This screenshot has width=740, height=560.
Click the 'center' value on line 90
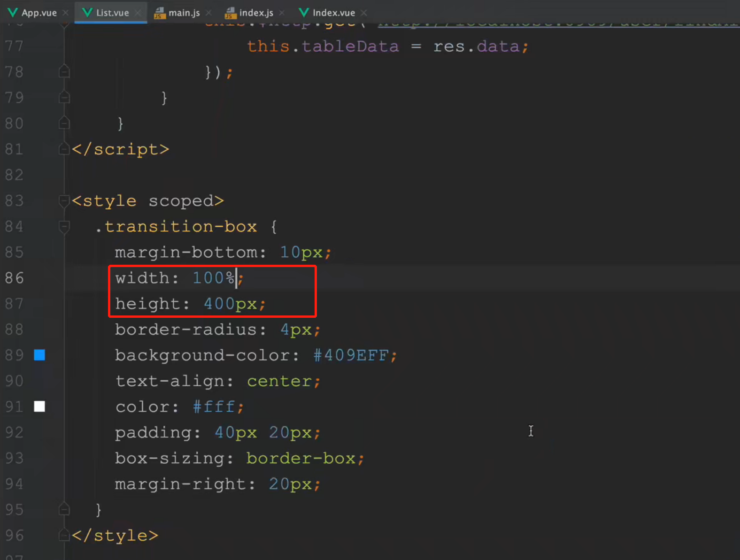click(279, 381)
